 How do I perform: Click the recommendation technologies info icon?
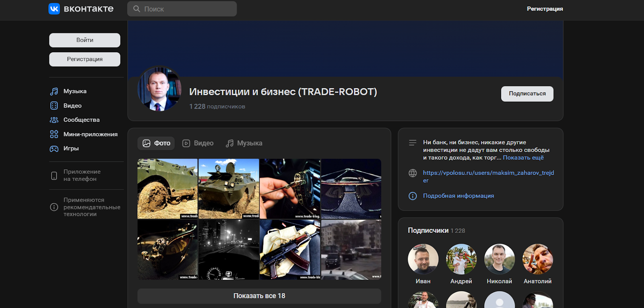[x=54, y=207]
